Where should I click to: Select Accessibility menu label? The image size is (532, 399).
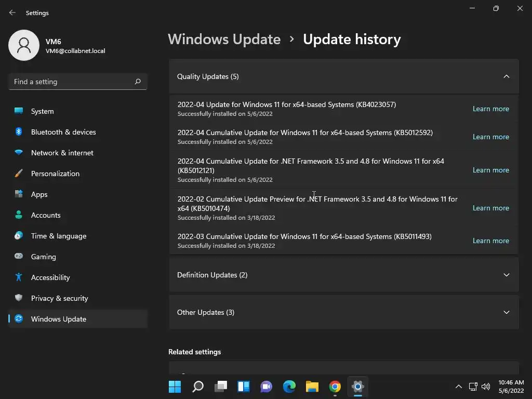50,277
